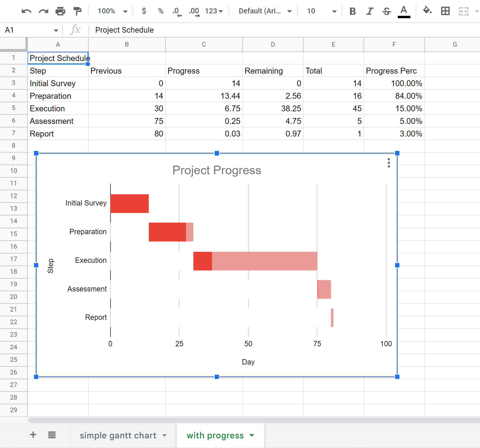480x448 pixels.
Task: Open more number formats dropdown
Action: click(x=214, y=11)
